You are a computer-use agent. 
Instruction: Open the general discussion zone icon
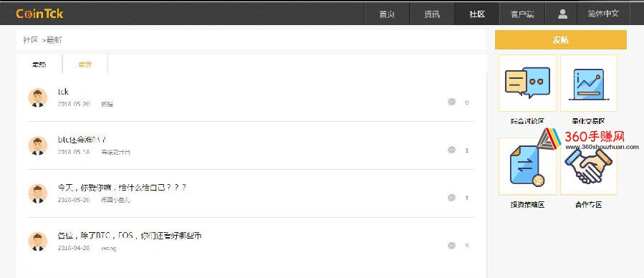(527, 83)
